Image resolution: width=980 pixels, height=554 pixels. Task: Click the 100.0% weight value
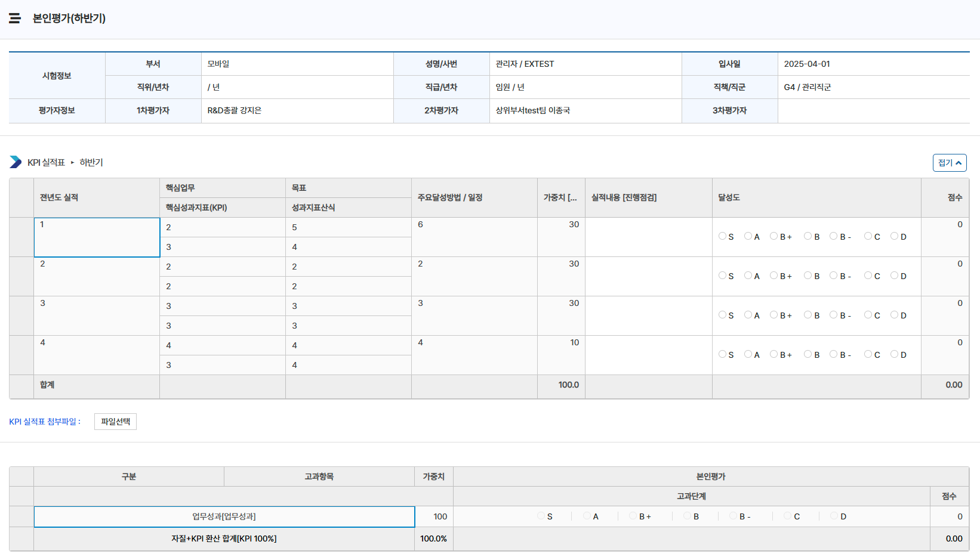[433, 538]
